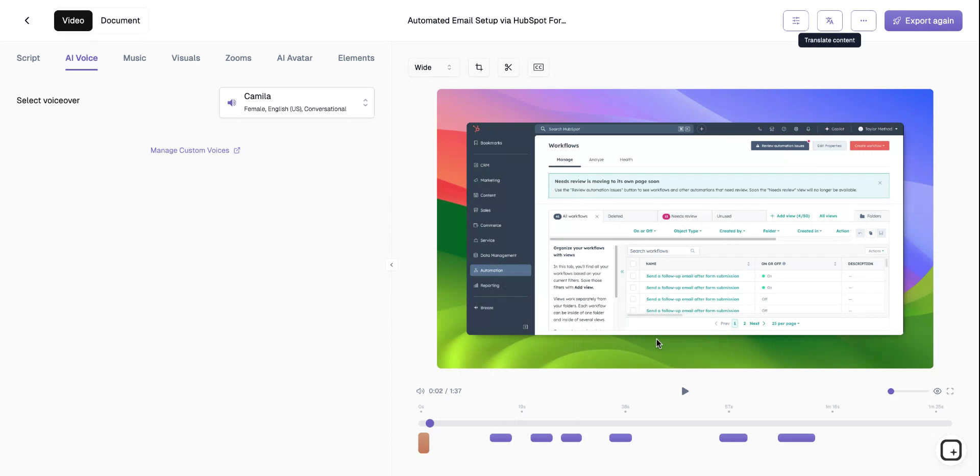This screenshot has height=476, width=980.
Task: Open the Wide aspect ratio dropdown
Action: point(433,67)
